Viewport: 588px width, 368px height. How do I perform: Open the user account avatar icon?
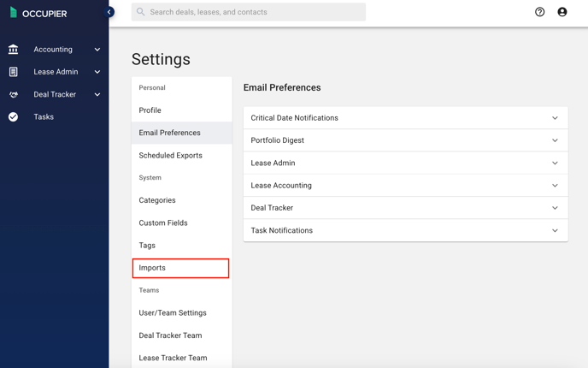click(562, 12)
